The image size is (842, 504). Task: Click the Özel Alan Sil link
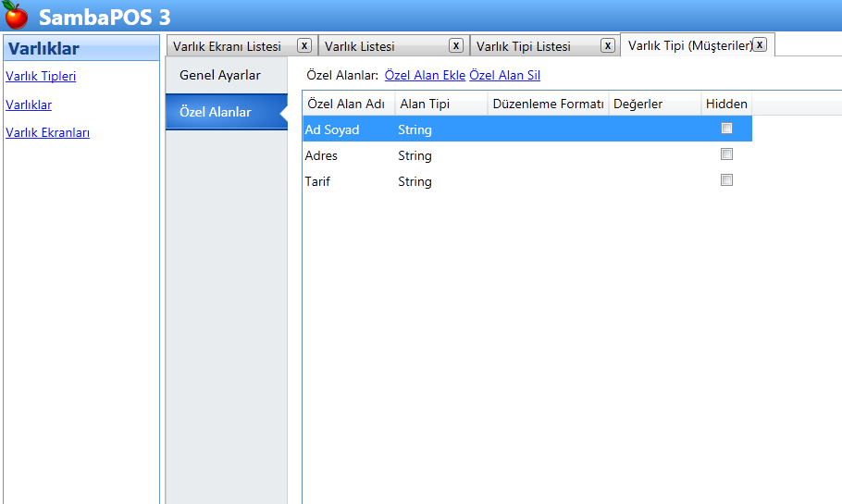click(x=505, y=75)
